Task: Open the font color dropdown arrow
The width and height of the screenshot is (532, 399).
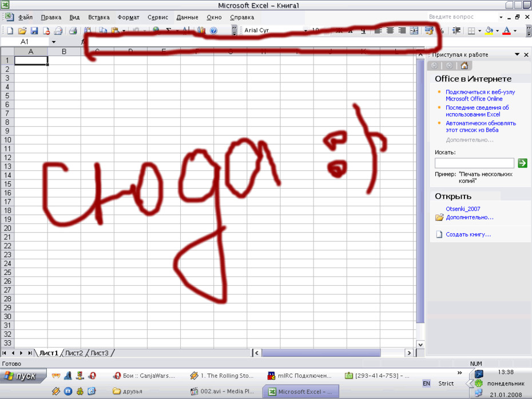Action: coord(515,31)
